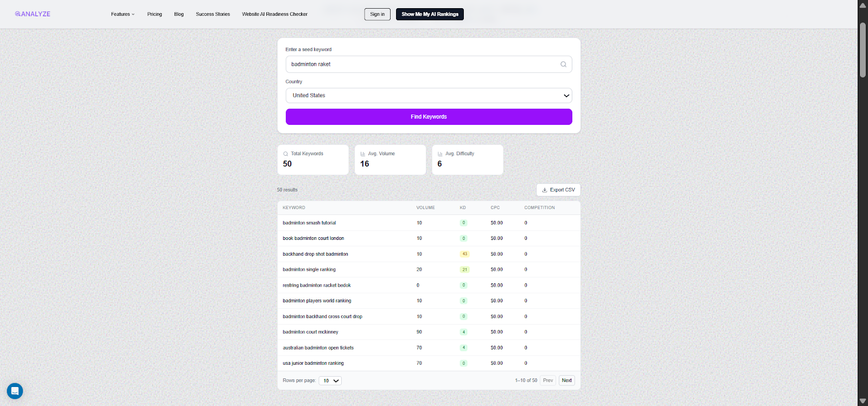
Task: Click volume 90 for badminton court mckinney
Action: click(x=419, y=332)
